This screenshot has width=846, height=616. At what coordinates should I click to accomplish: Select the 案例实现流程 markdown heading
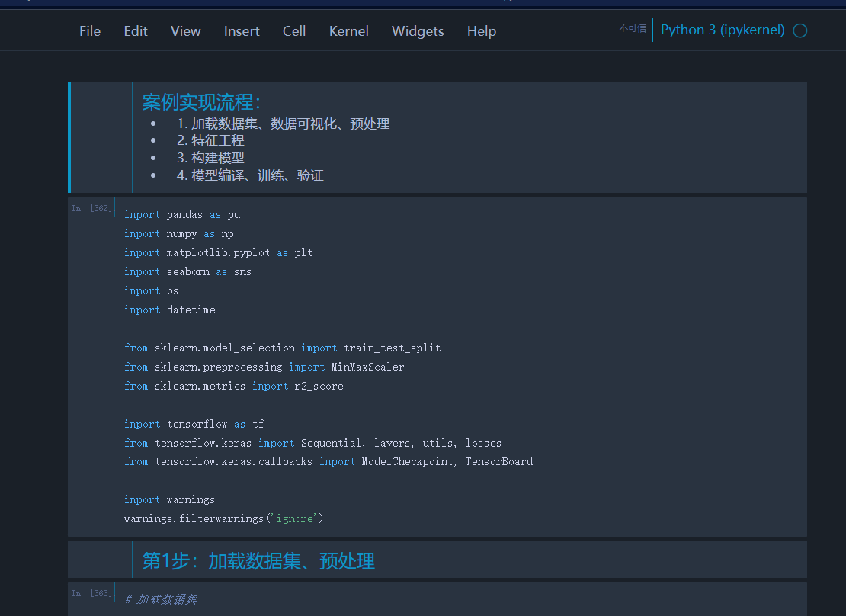[201, 102]
